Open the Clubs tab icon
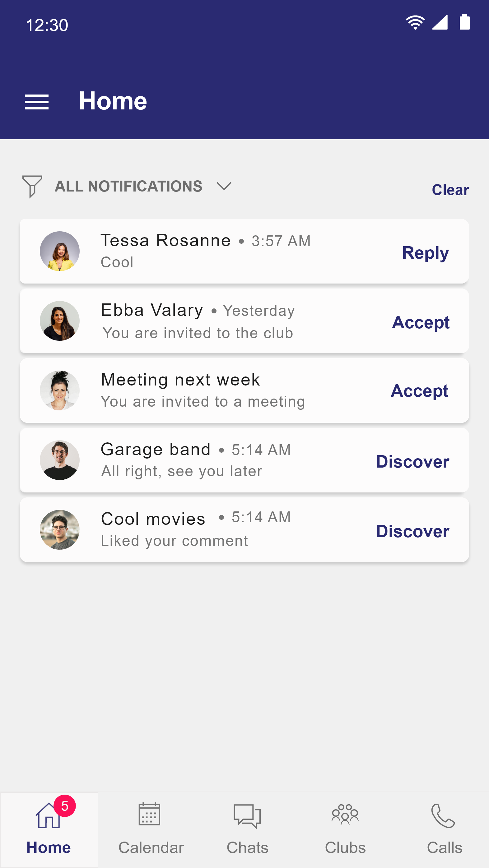 coord(345,815)
